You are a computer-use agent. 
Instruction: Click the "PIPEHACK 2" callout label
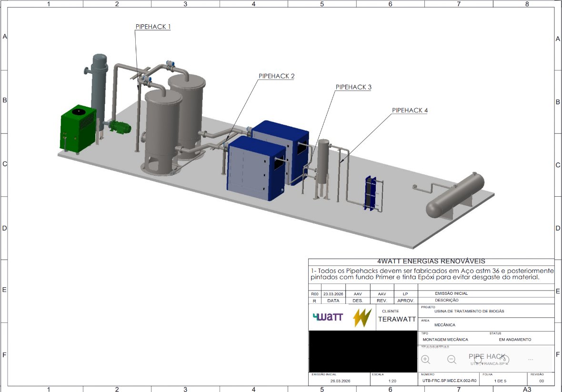(276, 76)
